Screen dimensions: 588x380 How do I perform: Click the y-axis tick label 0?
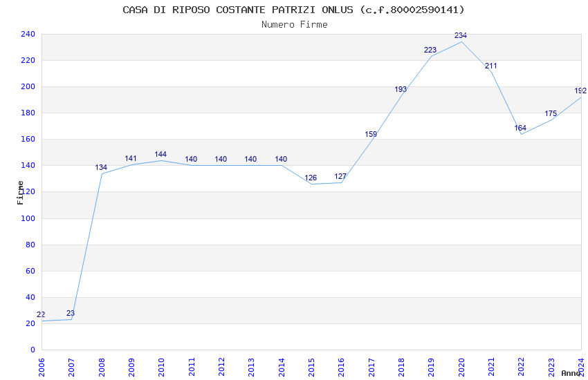[33, 350]
